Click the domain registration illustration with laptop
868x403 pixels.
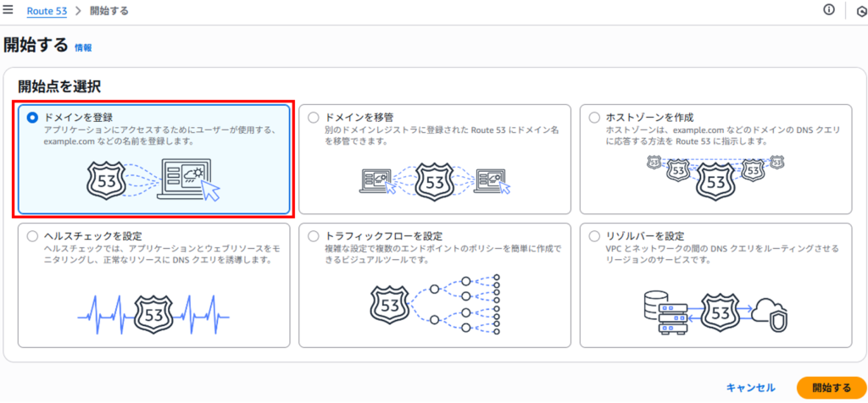tap(154, 179)
